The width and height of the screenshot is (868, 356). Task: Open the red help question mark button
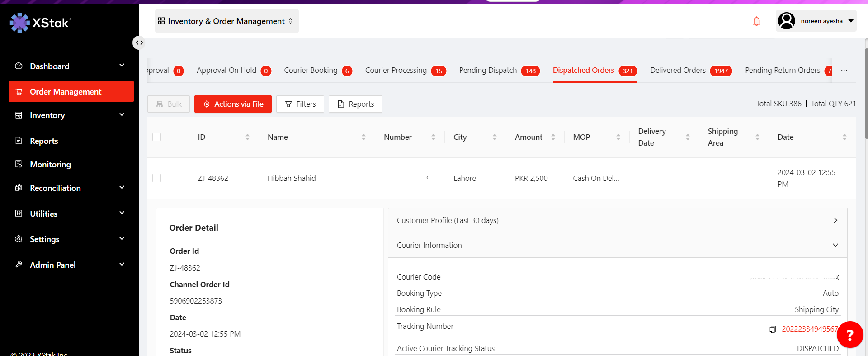point(849,335)
